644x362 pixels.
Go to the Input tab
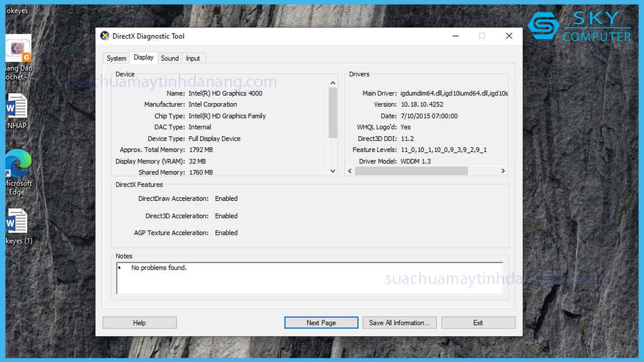[x=193, y=58]
